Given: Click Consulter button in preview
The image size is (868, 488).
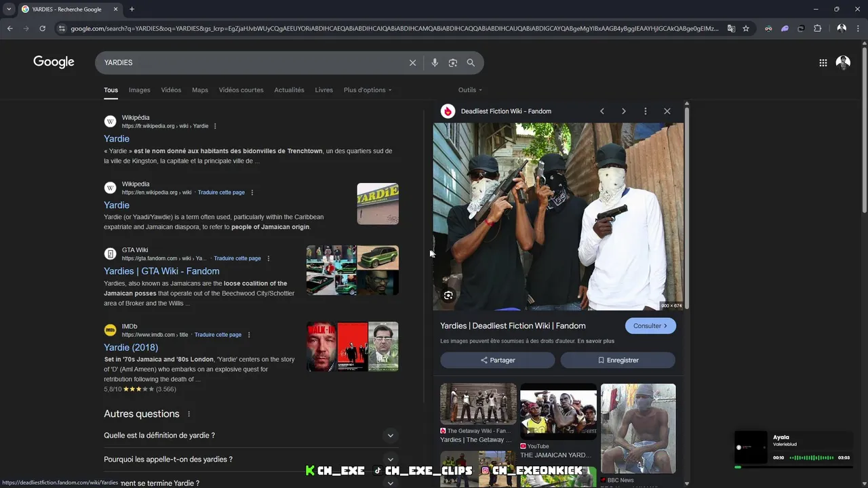Looking at the screenshot, I should tap(650, 326).
